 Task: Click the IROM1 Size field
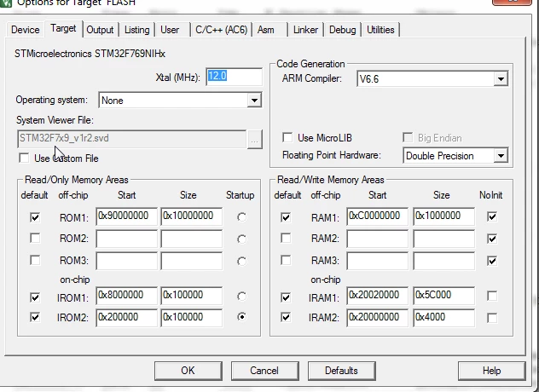192,296
